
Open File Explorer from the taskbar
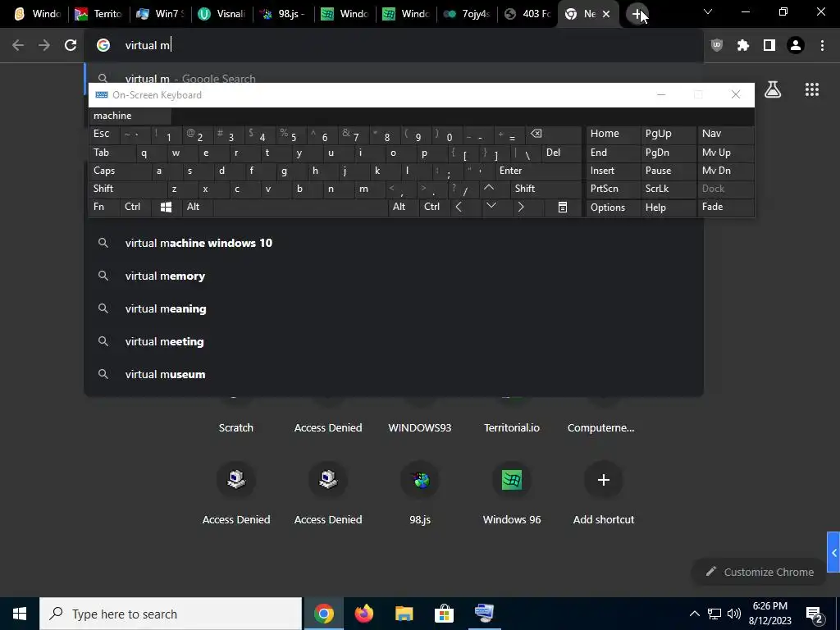pos(404,614)
